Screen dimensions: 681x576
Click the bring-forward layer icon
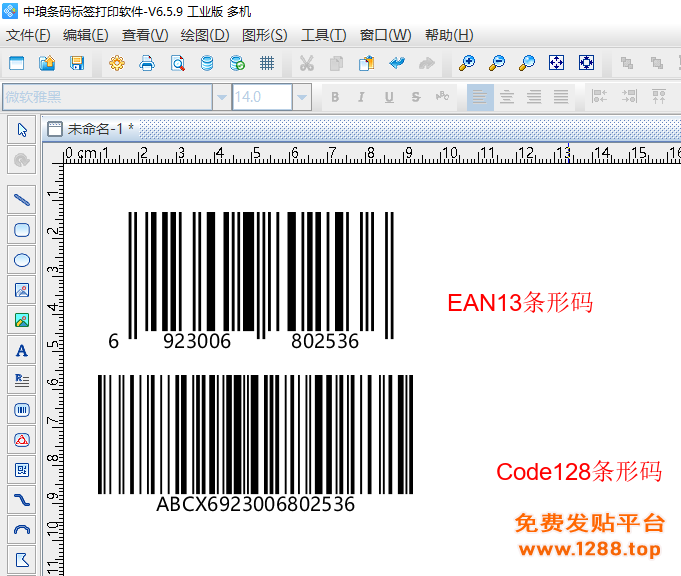pos(627,63)
